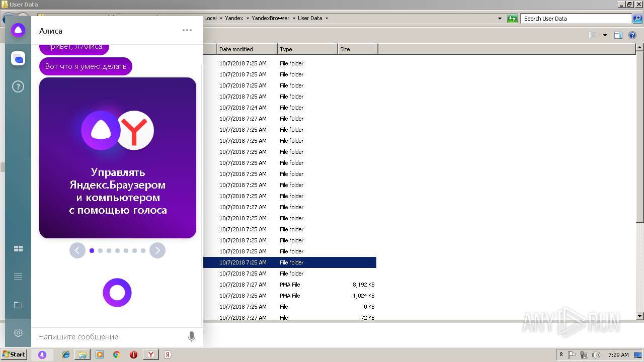
Task: Show the next skill card
Action: (x=157, y=250)
